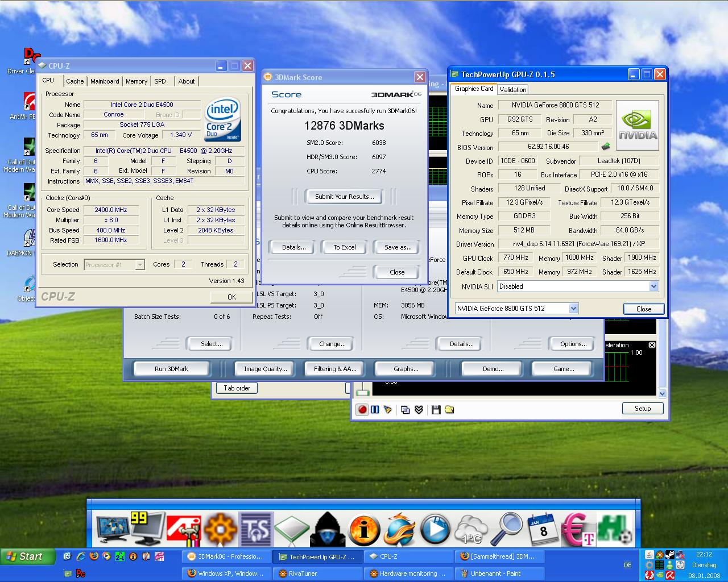This screenshot has height=582, width=728.
Task: Click the Options button in 3DMark06
Action: (573, 344)
